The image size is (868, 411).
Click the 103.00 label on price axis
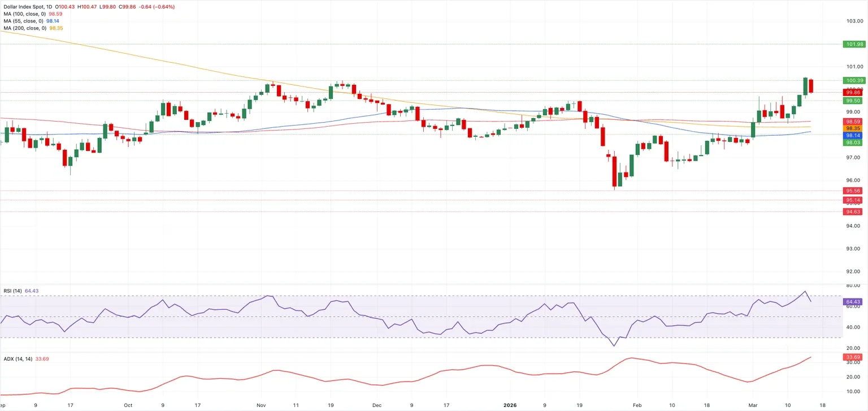point(854,21)
